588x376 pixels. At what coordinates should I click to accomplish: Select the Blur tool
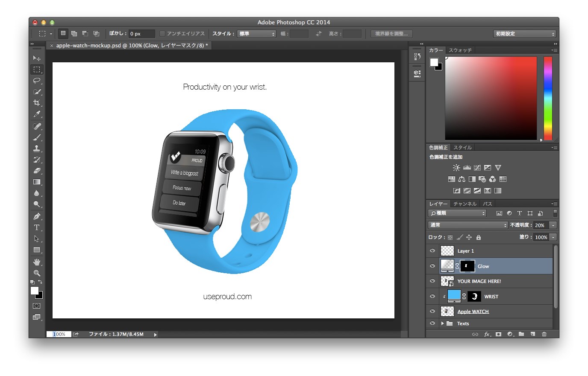pos(37,193)
